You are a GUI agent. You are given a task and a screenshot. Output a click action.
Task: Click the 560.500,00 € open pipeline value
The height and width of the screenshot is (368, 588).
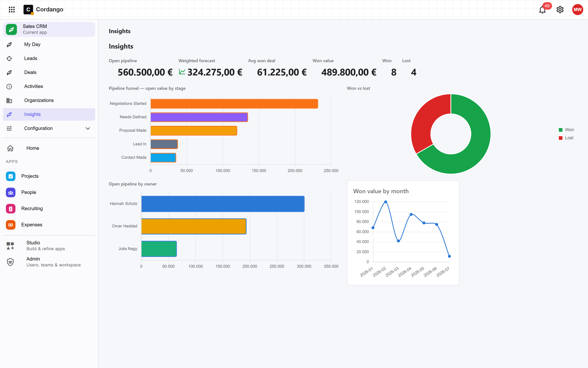coord(145,72)
